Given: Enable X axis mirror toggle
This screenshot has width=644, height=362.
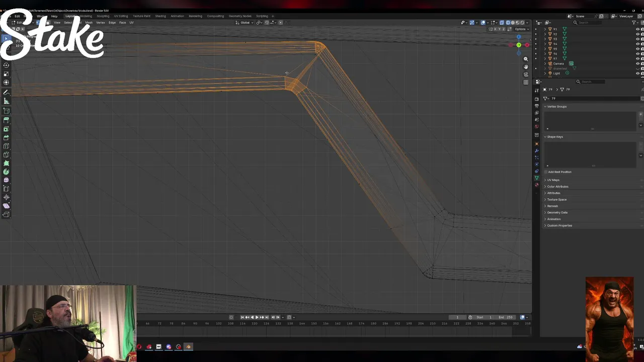Looking at the screenshot, I should click(x=496, y=29).
